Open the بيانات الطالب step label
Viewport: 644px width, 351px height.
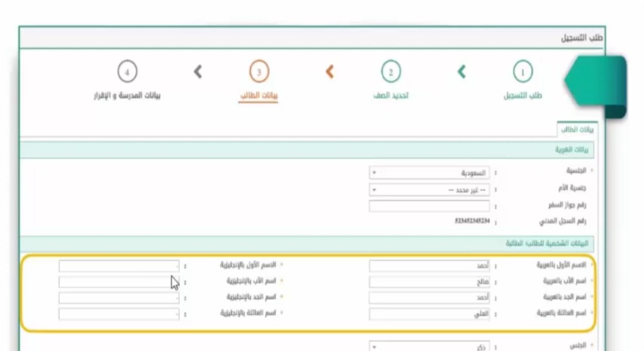coord(259,96)
